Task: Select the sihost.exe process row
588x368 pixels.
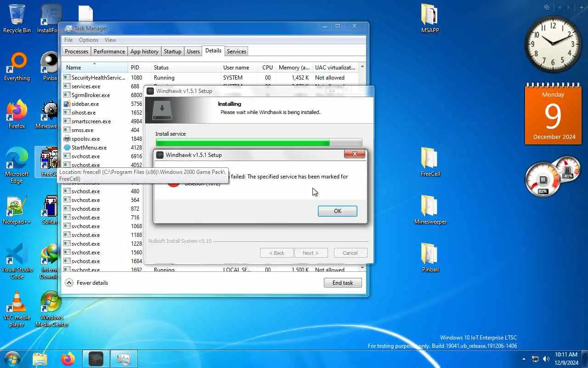Action: click(x=103, y=113)
